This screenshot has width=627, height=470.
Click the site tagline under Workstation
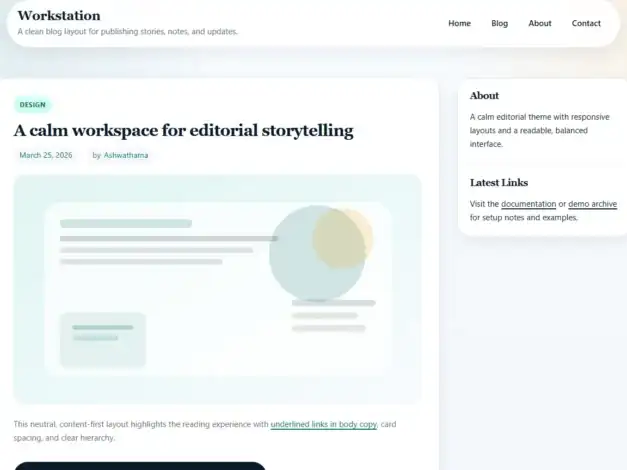(128, 32)
